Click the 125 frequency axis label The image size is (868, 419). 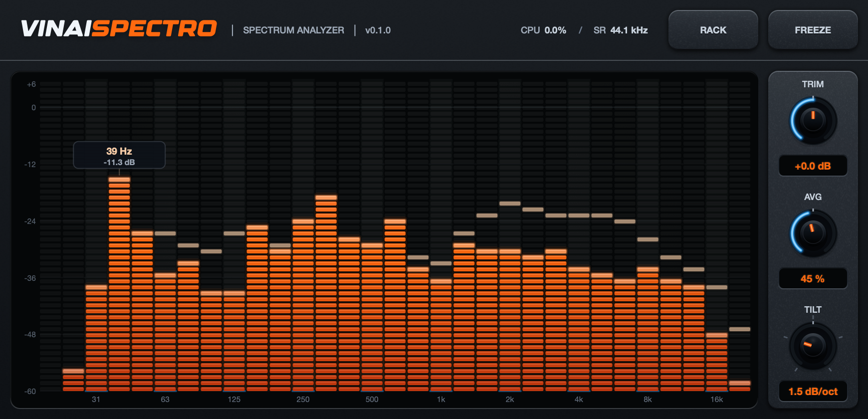(234, 400)
